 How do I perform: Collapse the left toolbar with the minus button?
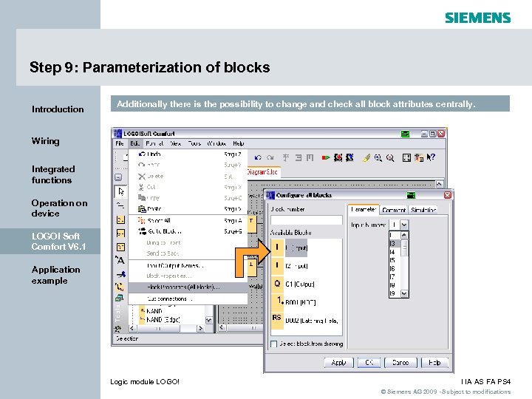[118, 177]
